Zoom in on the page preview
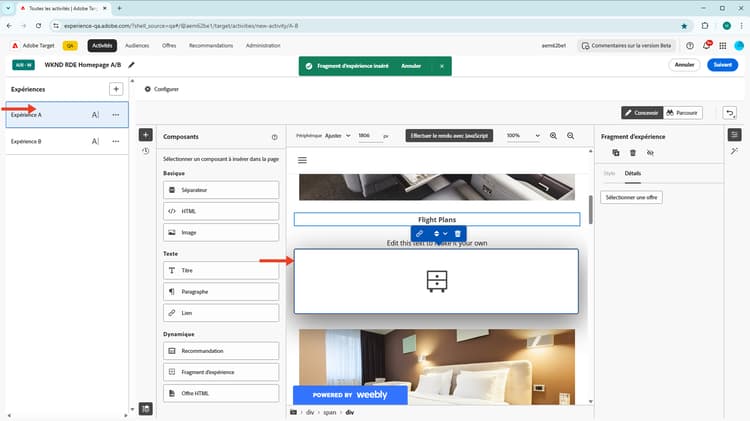Viewport: 750px width, 421px height. pyautogui.click(x=553, y=136)
